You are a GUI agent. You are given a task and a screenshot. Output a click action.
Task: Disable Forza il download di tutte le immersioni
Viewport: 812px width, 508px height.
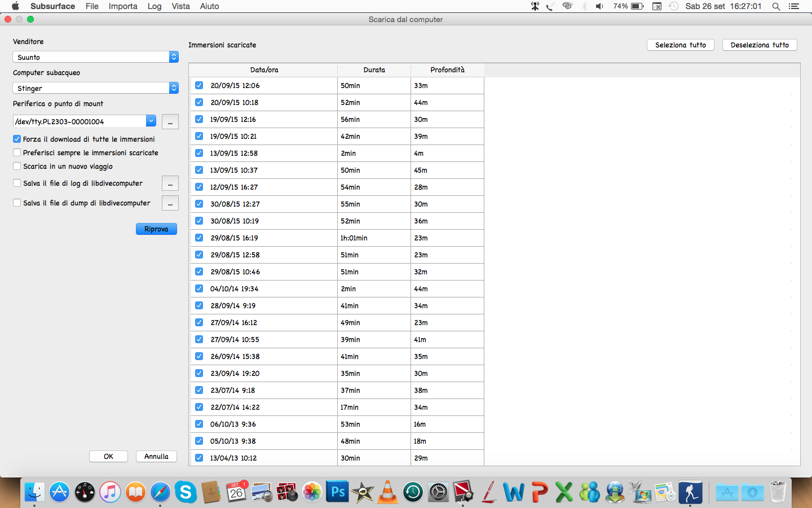coord(17,139)
